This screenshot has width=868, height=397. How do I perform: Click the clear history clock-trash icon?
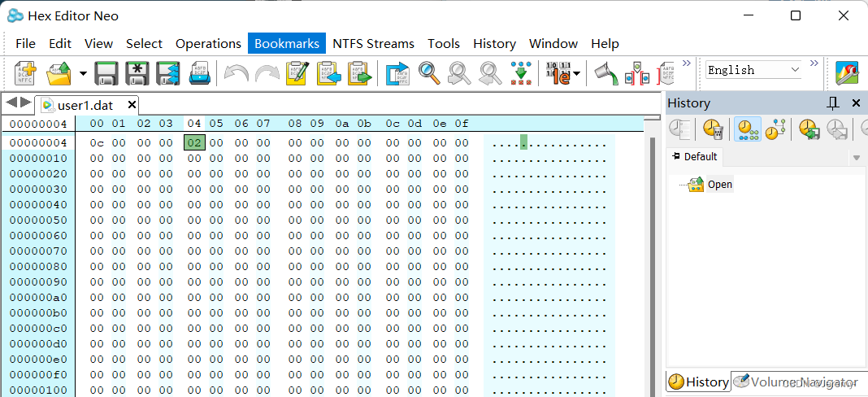tap(713, 129)
